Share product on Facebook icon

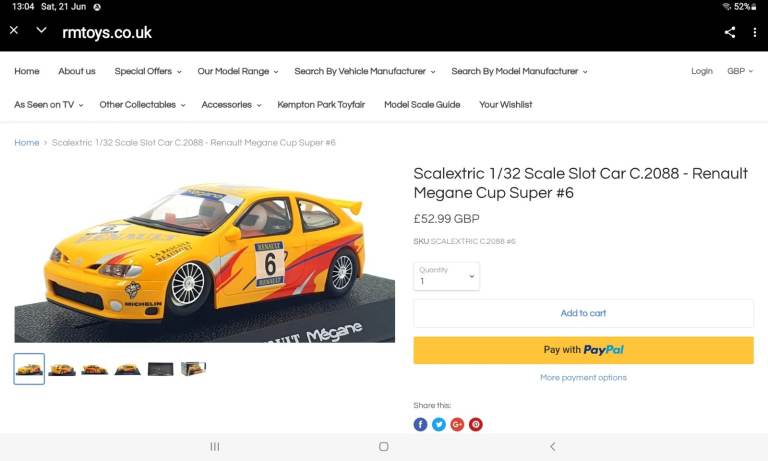[x=420, y=424]
